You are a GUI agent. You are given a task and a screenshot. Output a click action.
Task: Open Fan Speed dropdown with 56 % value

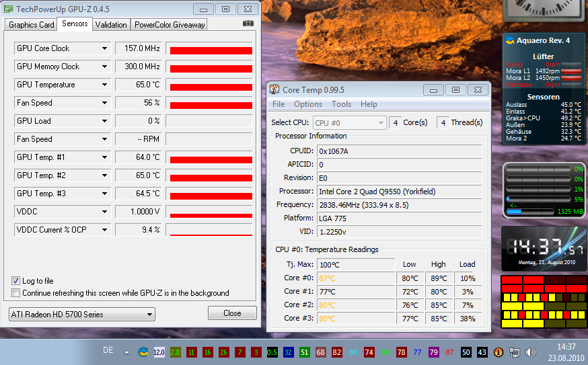pos(105,103)
